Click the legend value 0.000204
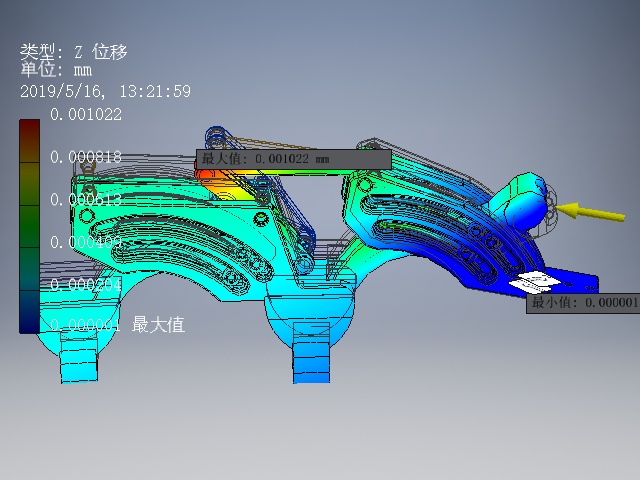Image resolution: width=640 pixels, height=480 pixels. pyautogui.click(x=86, y=284)
